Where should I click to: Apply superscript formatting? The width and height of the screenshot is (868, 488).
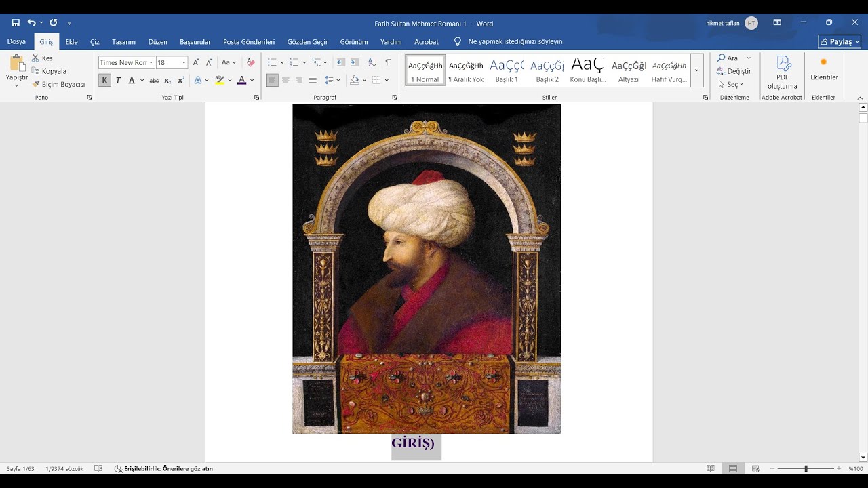click(181, 80)
